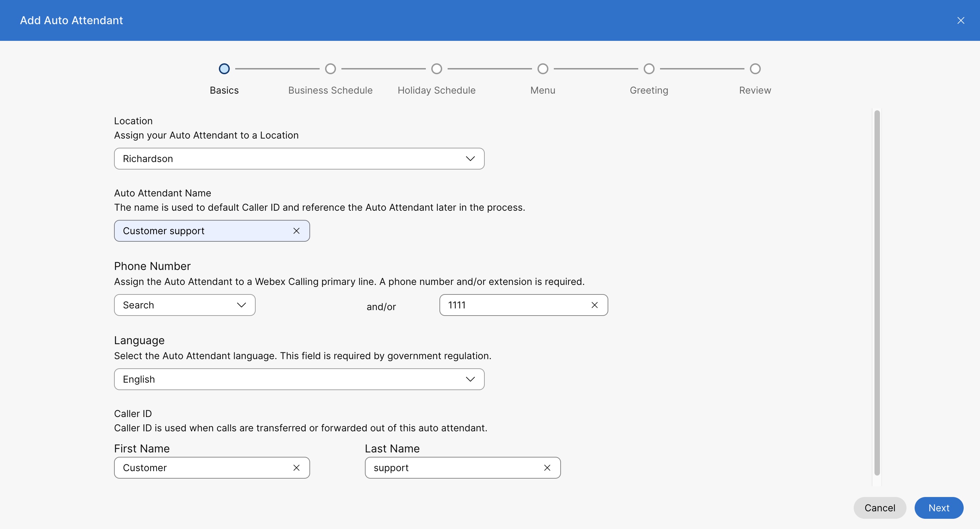The height and width of the screenshot is (529, 980).
Task: Click the Next button to proceed
Action: 938,508
